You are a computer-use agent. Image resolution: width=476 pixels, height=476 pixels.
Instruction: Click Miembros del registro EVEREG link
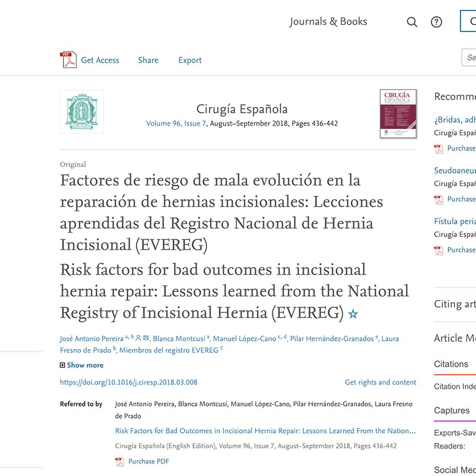[169, 350]
